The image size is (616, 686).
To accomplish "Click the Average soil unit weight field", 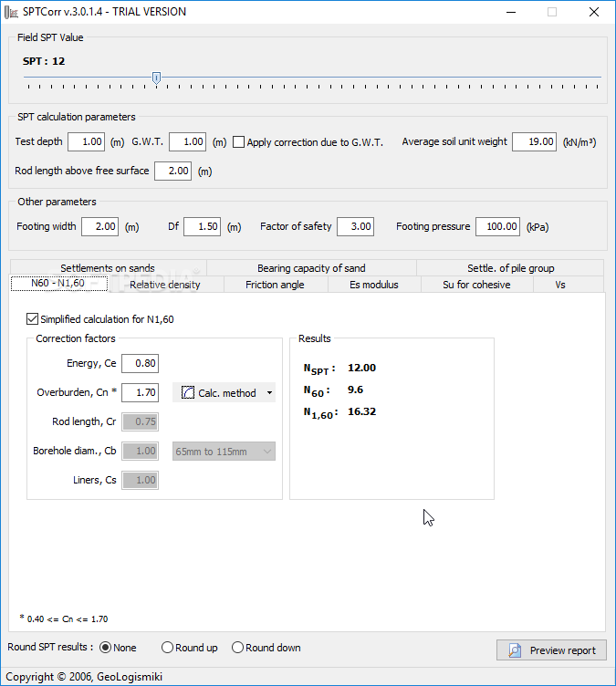I will coord(534,141).
